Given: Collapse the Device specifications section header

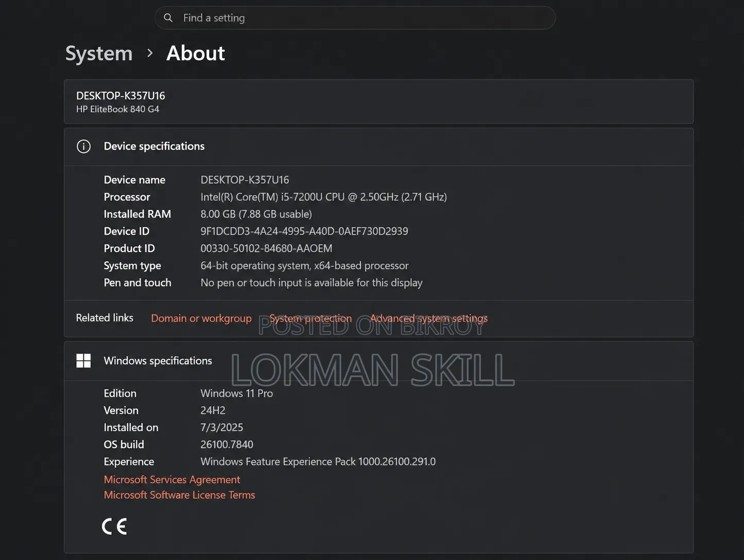Looking at the screenshot, I should click(x=379, y=147).
